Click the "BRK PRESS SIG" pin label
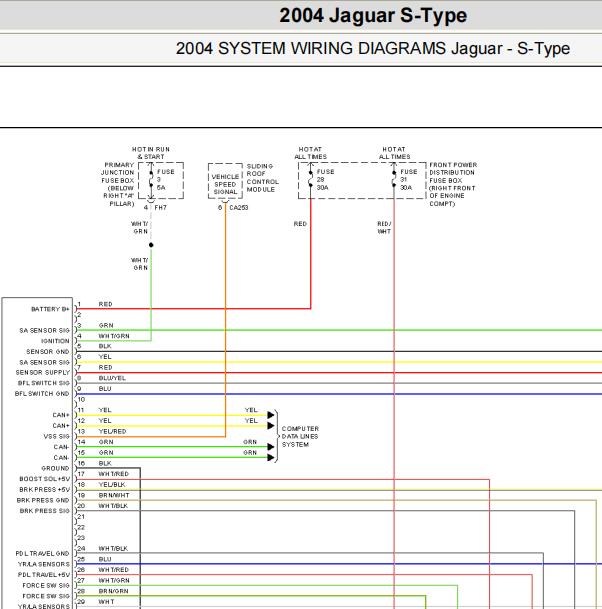This screenshot has width=602, height=609. click(x=45, y=511)
